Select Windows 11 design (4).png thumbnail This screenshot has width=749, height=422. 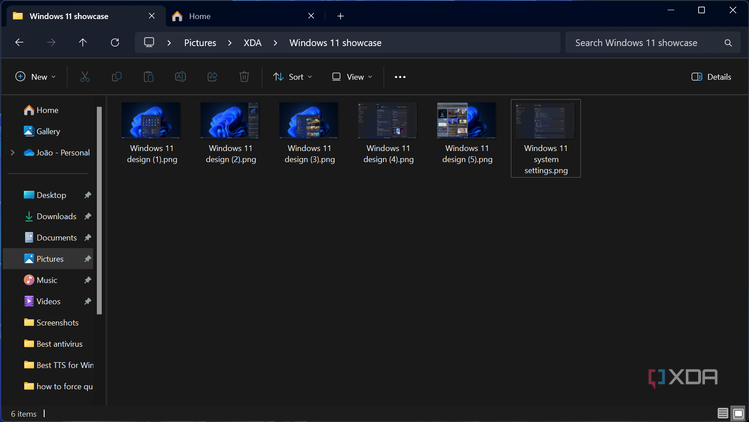[x=388, y=120]
